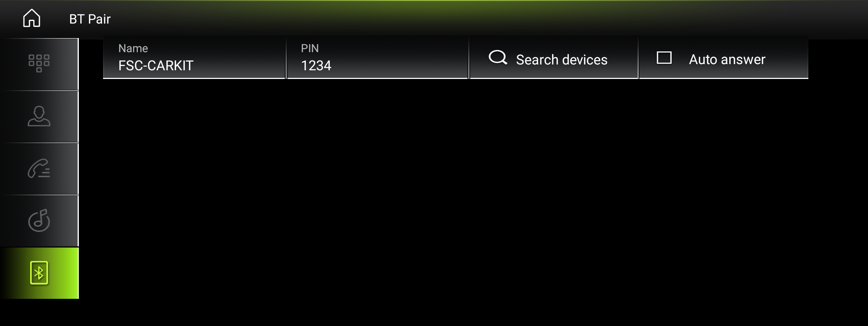Click blank area below the Bluetooth sidebar tab

coord(39,312)
